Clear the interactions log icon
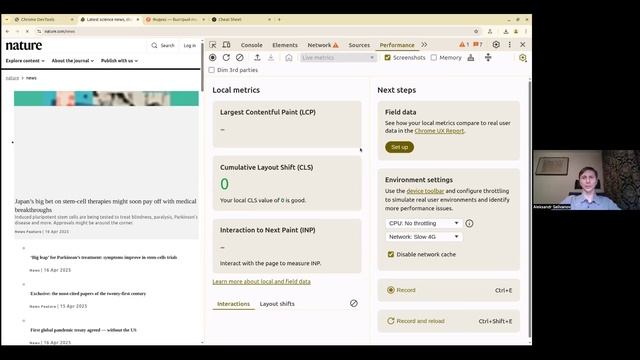 [x=354, y=303]
